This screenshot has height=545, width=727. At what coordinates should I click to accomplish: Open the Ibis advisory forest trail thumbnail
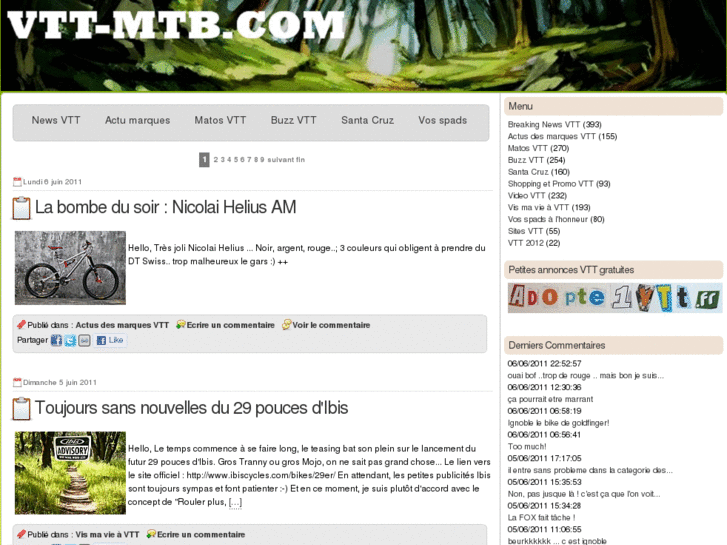coord(70,473)
